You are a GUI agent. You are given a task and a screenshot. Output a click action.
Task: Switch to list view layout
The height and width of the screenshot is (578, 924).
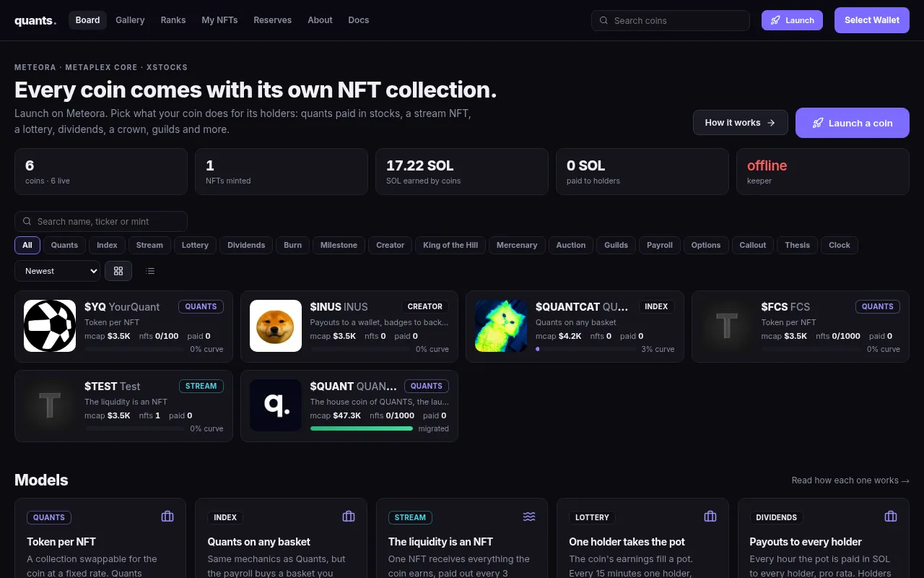point(150,271)
